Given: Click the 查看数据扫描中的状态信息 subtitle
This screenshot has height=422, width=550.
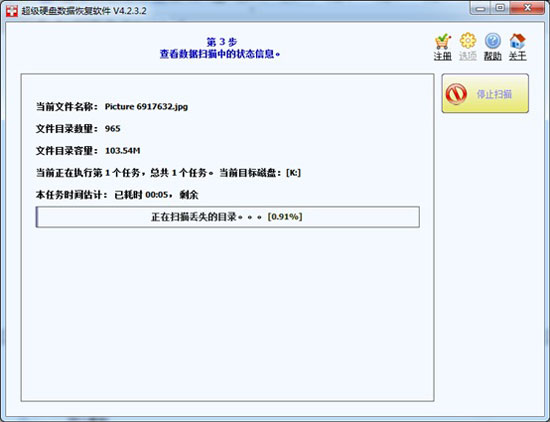Looking at the screenshot, I should [x=220, y=54].
